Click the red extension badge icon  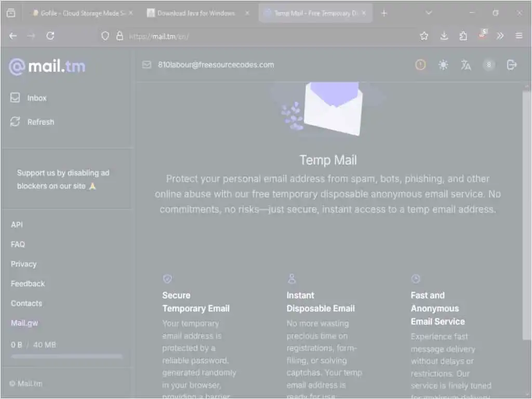pos(483,35)
